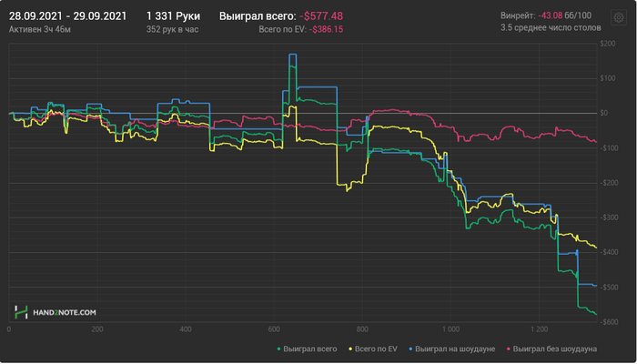Click the '$200' y-axis label
Viewport: 637px width, 364px height.
[x=608, y=44]
